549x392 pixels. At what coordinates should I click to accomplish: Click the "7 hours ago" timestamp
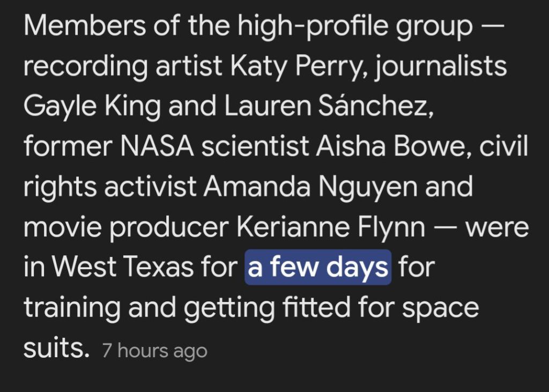tap(154, 351)
